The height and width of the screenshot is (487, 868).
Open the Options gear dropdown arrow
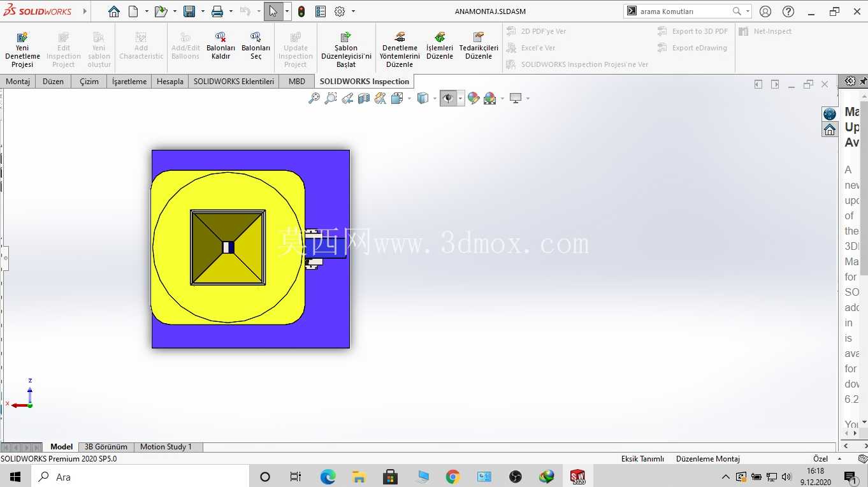tap(353, 11)
